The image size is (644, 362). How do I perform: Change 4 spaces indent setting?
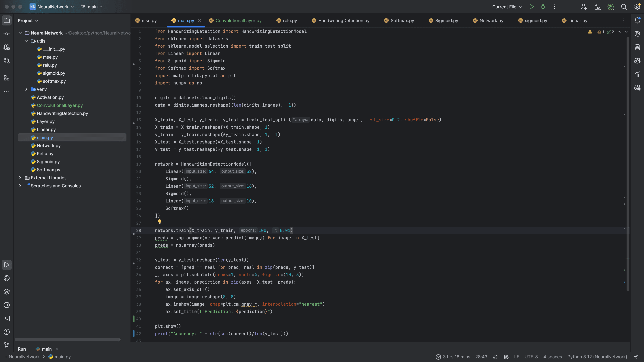pyautogui.click(x=552, y=357)
